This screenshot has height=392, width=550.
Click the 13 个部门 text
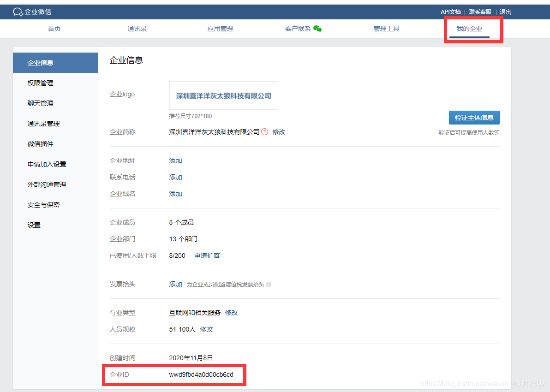(183, 239)
